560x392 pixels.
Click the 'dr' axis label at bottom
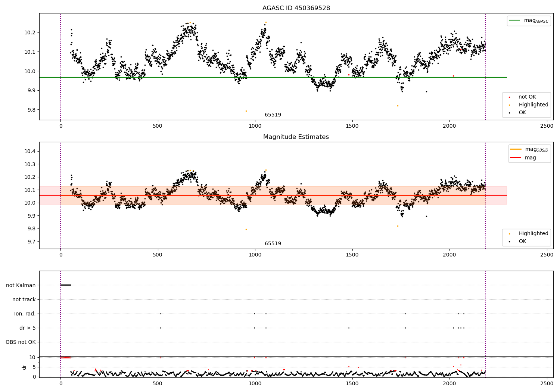tap(24, 367)
